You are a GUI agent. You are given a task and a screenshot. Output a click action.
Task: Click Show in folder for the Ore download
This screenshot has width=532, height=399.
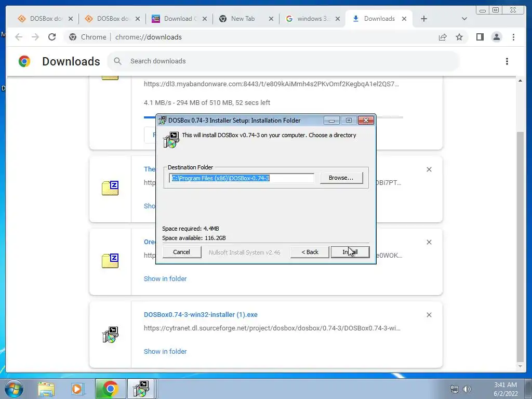(165, 278)
